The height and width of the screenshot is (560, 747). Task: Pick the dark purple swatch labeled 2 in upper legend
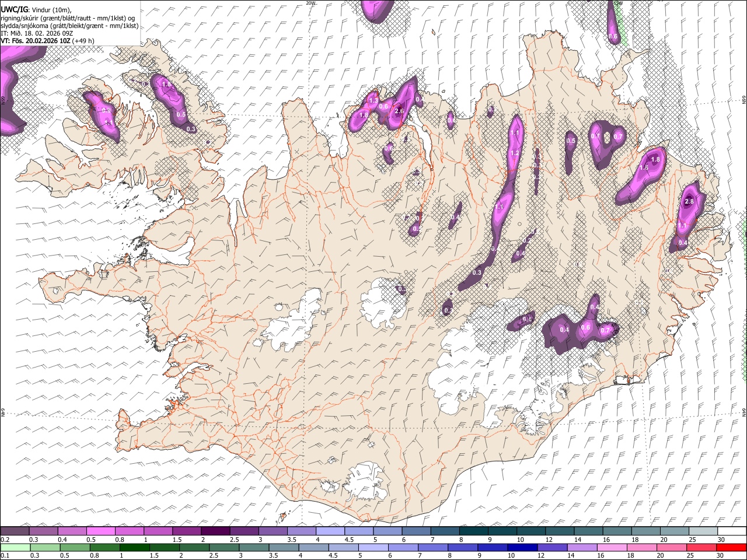pyautogui.click(x=215, y=531)
